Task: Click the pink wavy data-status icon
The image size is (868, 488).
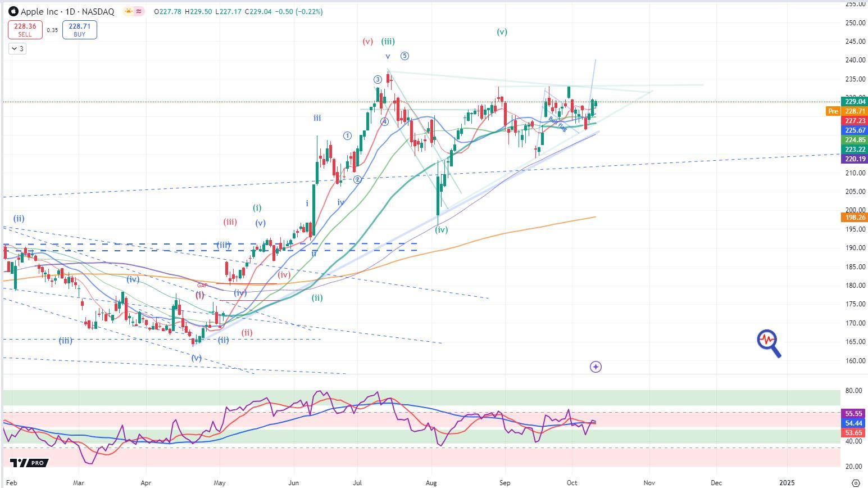Action: (x=139, y=11)
